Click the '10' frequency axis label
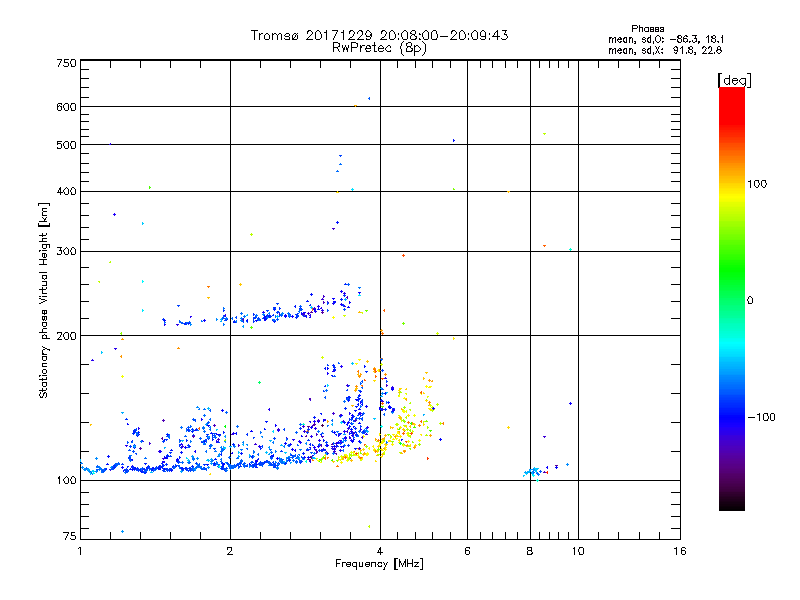Image resolution: width=800 pixels, height=600 pixels. coord(578,551)
